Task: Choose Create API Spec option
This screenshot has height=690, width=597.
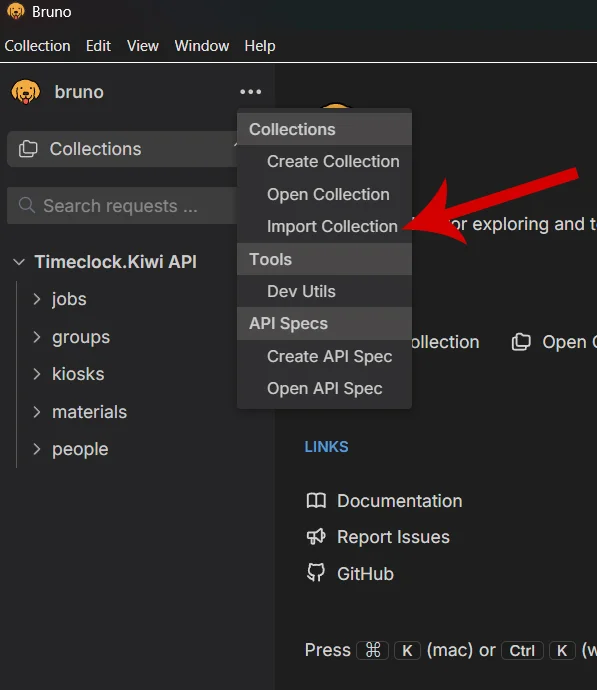Action: [324, 356]
